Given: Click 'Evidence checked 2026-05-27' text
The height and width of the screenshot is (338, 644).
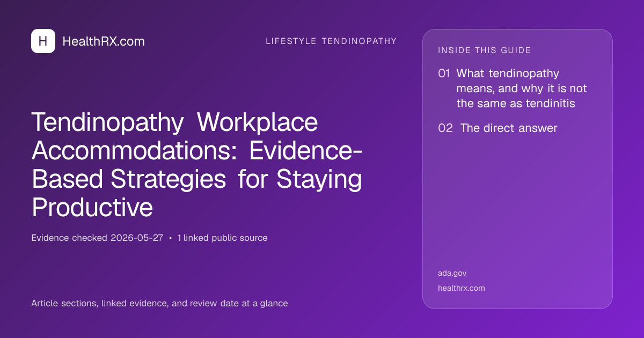Looking at the screenshot, I should [97, 238].
